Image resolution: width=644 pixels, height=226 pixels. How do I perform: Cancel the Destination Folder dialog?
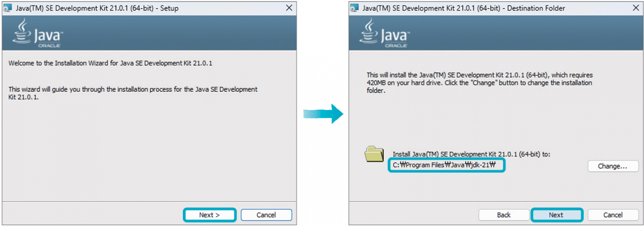[613, 215]
